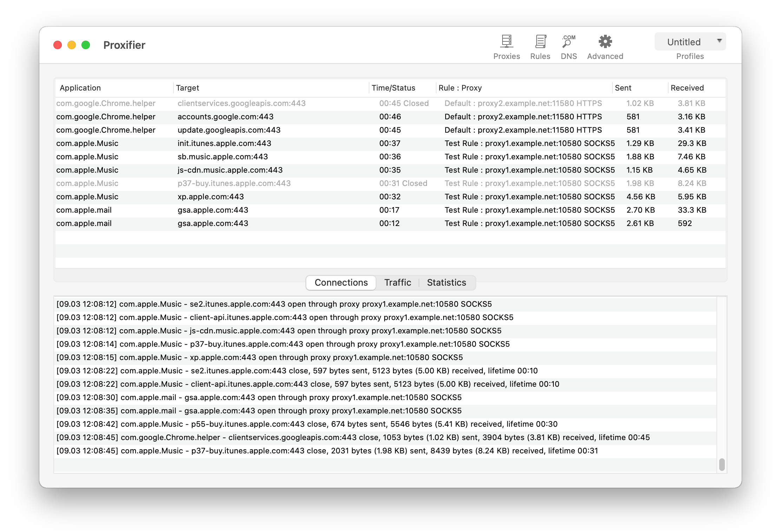Select the last log entry for p37-buy.itunes close
The height and width of the screenshot is (532, 781).
click(x=327, y=451)
